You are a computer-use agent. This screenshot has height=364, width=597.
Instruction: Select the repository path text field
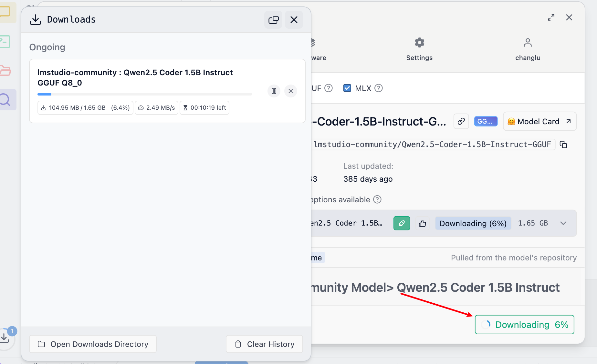433,145
